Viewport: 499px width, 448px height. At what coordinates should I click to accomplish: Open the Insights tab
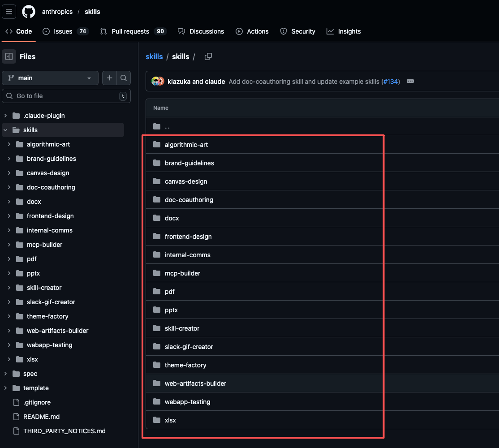coord(344,31)
